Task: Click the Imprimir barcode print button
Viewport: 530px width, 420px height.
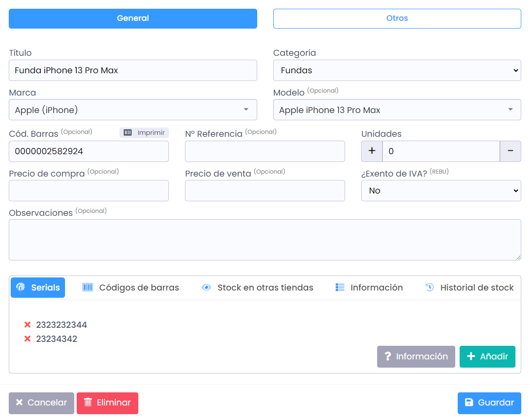Action: [144, 133]
